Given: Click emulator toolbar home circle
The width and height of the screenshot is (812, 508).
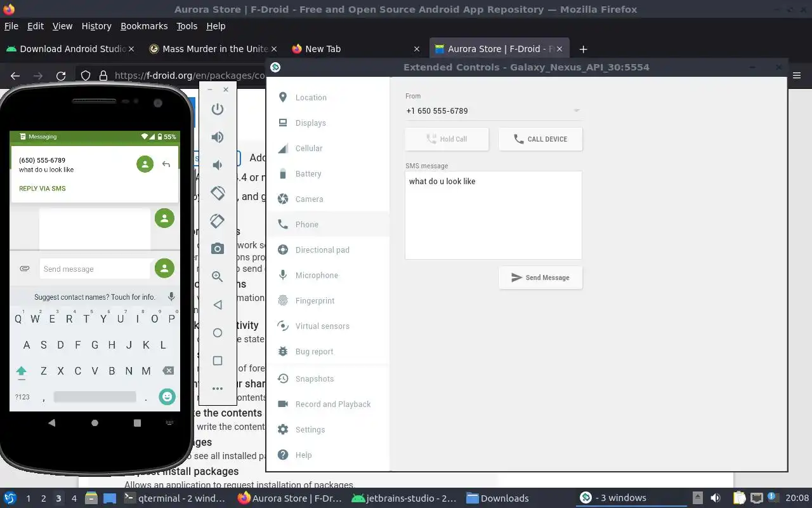Looking at the screenshot, I should (x=218, y=333).
